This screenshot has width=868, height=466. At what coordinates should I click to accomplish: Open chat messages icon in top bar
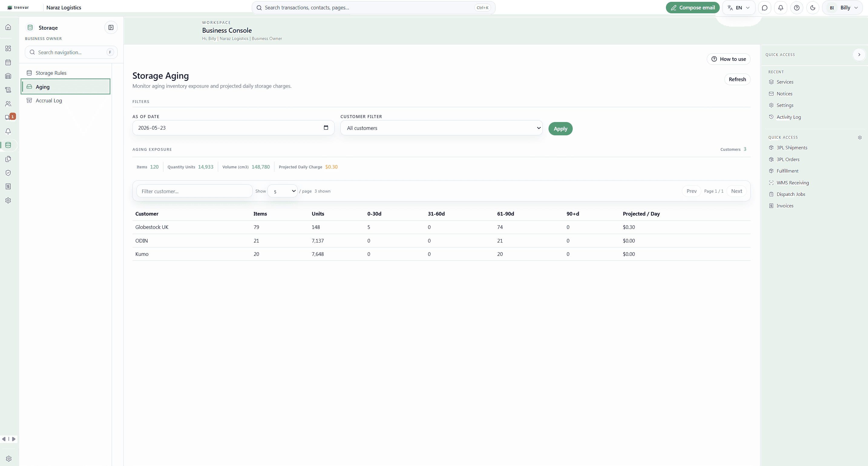click(x=765, y=8)
